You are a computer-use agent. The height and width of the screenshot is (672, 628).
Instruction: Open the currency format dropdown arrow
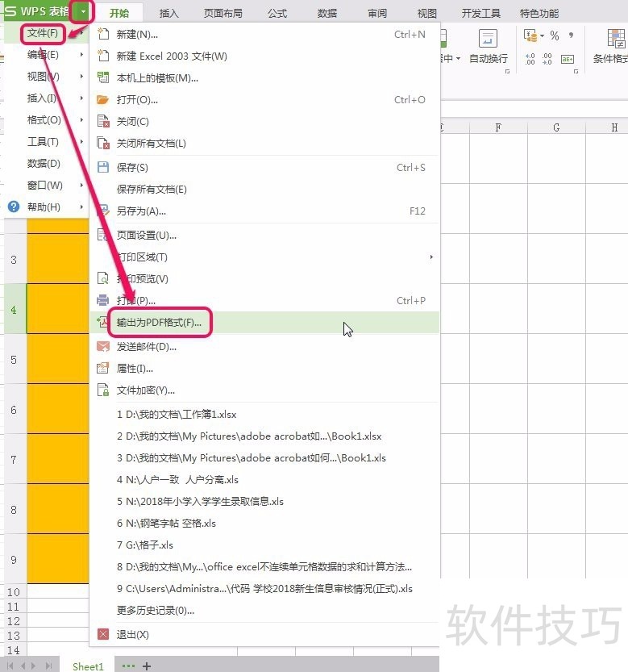tap(542, 36)
